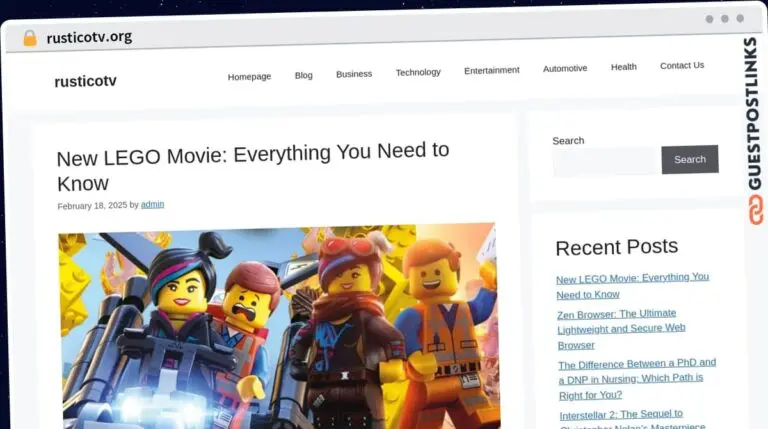Click the New LEGO Movie article headline
Viewport: 768px width, 429px height.
click(252, 166)
